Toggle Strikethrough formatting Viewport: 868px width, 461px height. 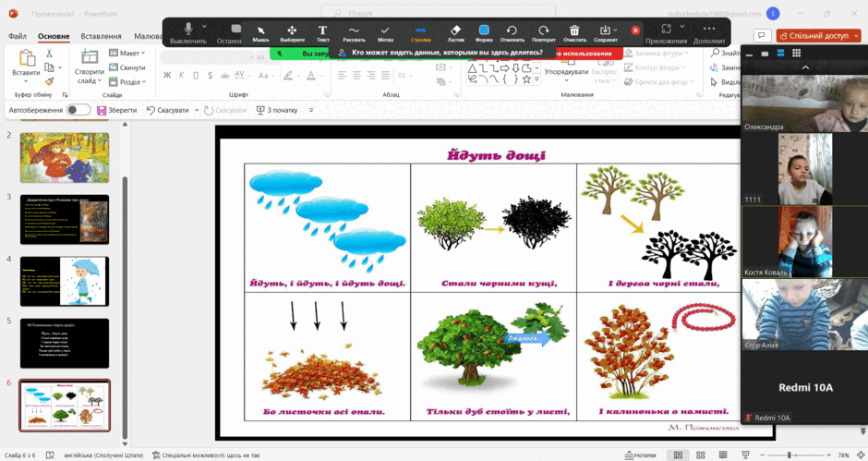pyautogui.click(x=224, y=76)
